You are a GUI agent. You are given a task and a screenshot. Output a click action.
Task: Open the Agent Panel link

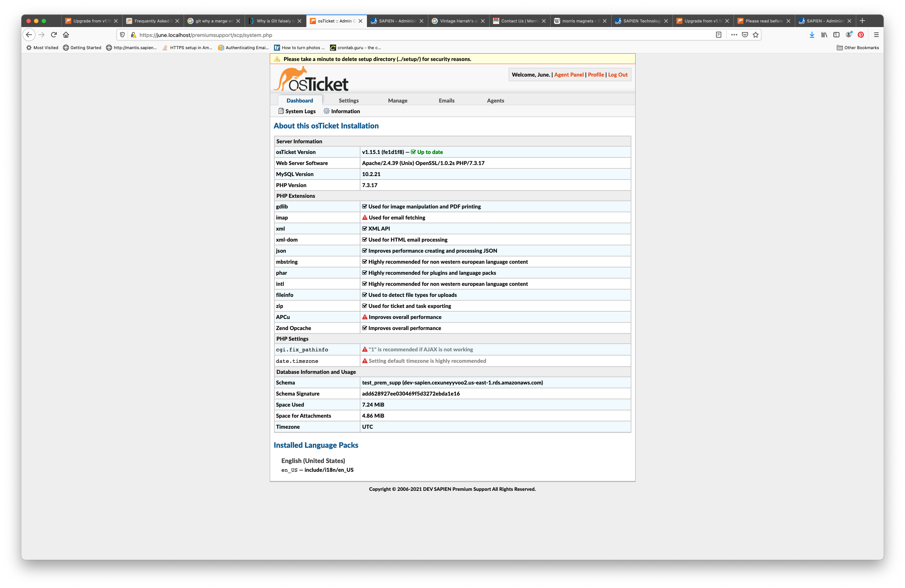tap(569, 75)
